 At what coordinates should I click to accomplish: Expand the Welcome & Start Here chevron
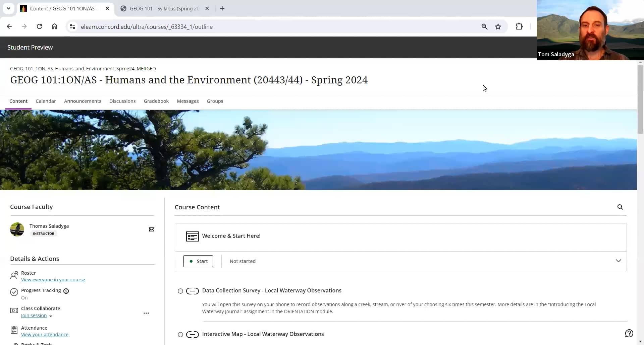pyautogui.click(x=618, y=261)
